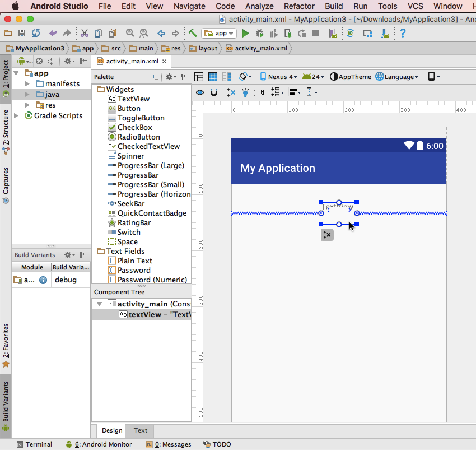This screenshot has width=476, height=451.
Task: Click the blue Help question mark icon
Action: [x=403, y=33]
